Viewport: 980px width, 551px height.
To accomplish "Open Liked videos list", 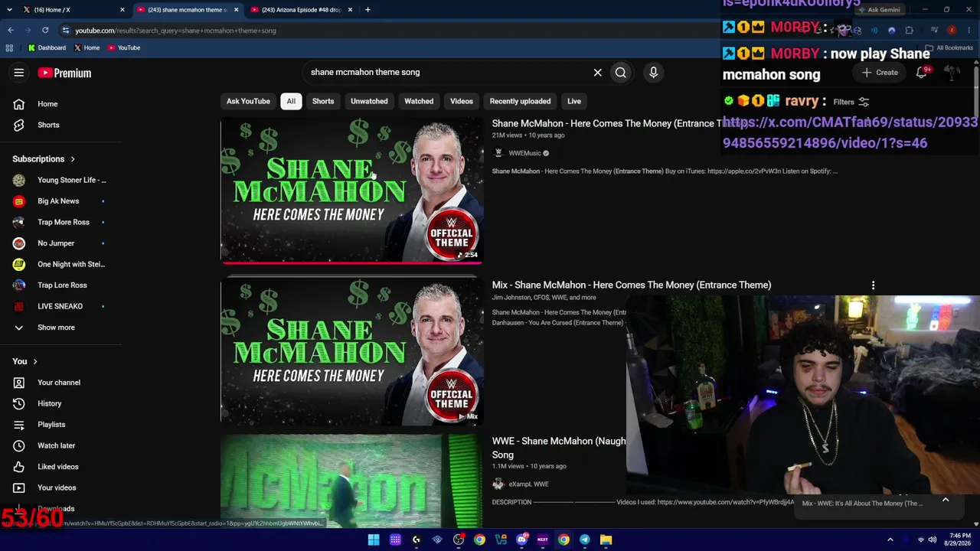I will (58, 467).
